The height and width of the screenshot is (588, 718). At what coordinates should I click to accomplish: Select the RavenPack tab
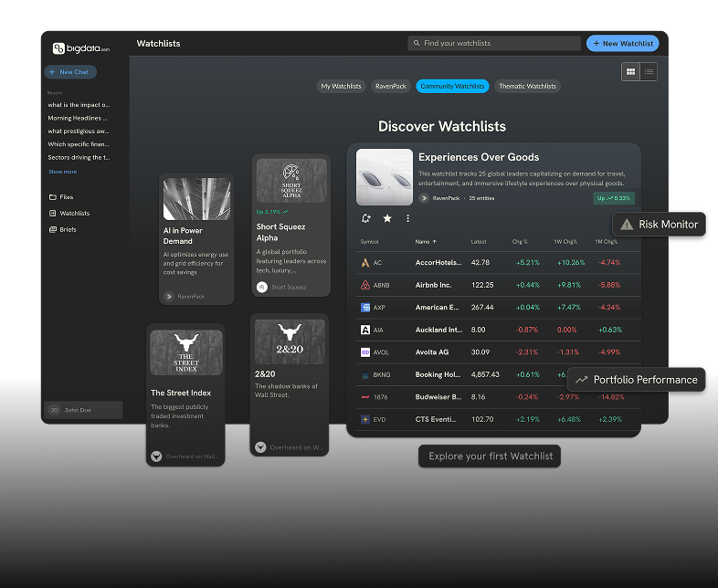click(x=391, y=86)
